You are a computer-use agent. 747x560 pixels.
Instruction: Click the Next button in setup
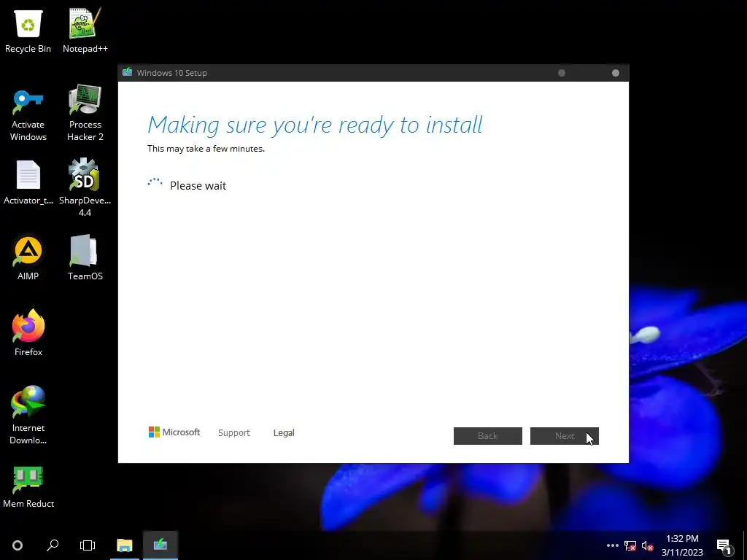pyautogui.click(x=565, y=436)
